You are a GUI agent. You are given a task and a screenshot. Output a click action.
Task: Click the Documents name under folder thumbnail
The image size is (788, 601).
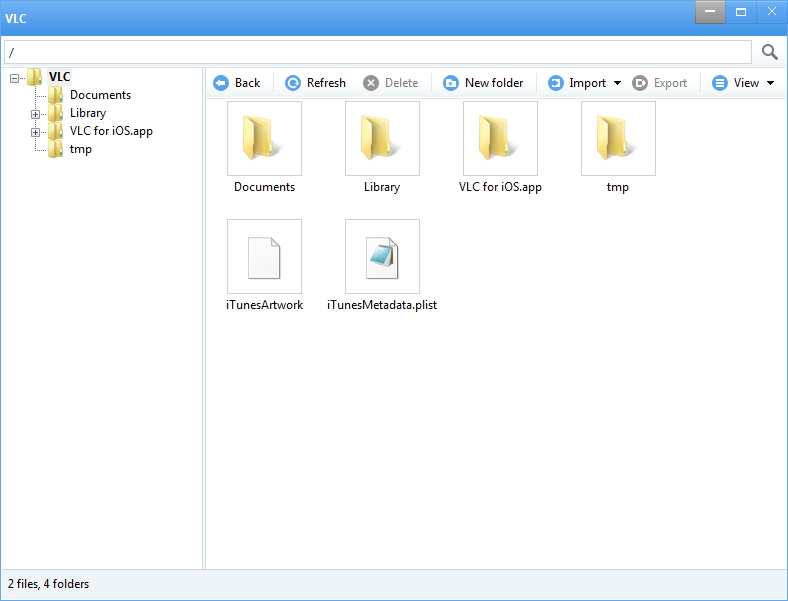[264, 187]
